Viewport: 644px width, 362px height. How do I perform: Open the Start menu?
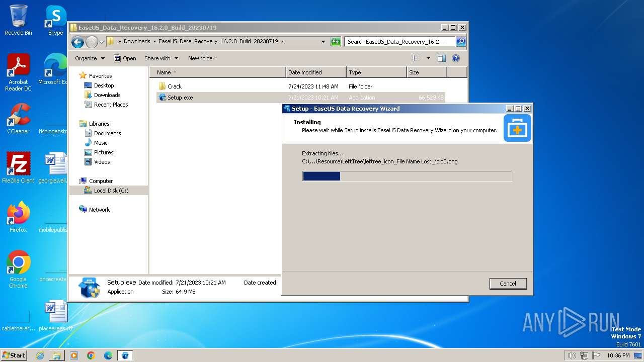click(x=14, y=355)
